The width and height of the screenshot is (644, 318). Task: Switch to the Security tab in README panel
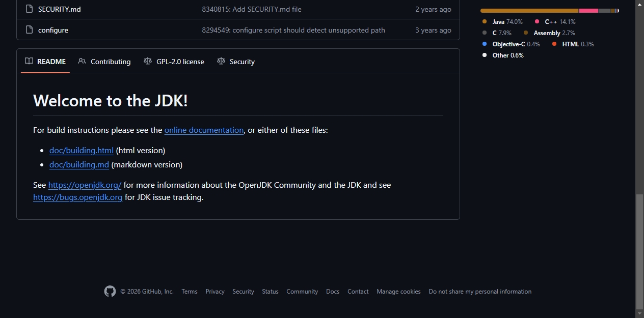tap(236, 62)
